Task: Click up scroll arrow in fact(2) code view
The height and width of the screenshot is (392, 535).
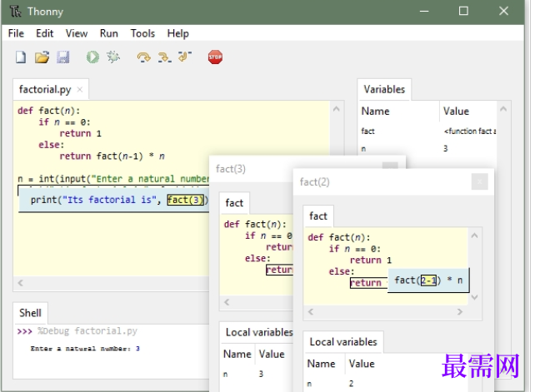Action: 475,236
